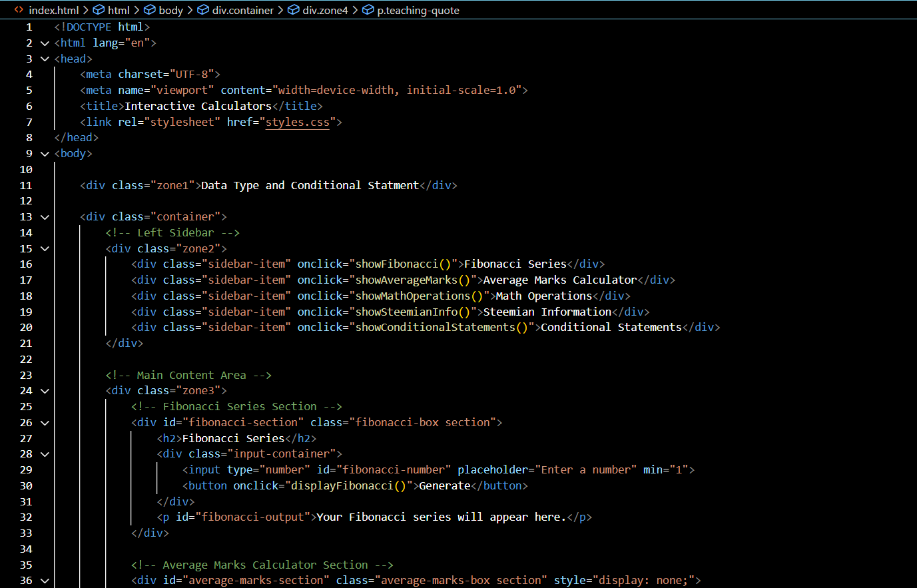Click the "Interactive Calculators" title text
Viewport: 917px width, 588px height.
pyautogui.click(x=198, y=107)
